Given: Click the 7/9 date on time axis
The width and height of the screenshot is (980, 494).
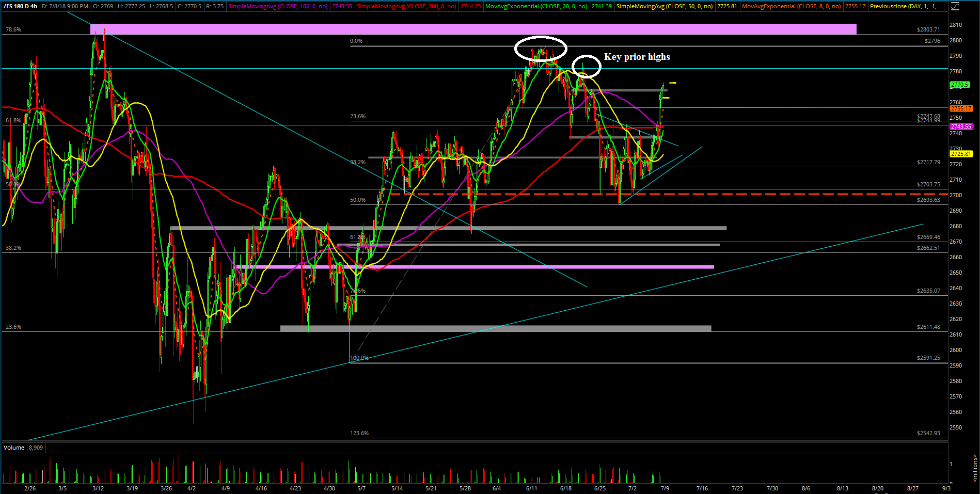Looking at the screenshot, I should click(665, 488).
